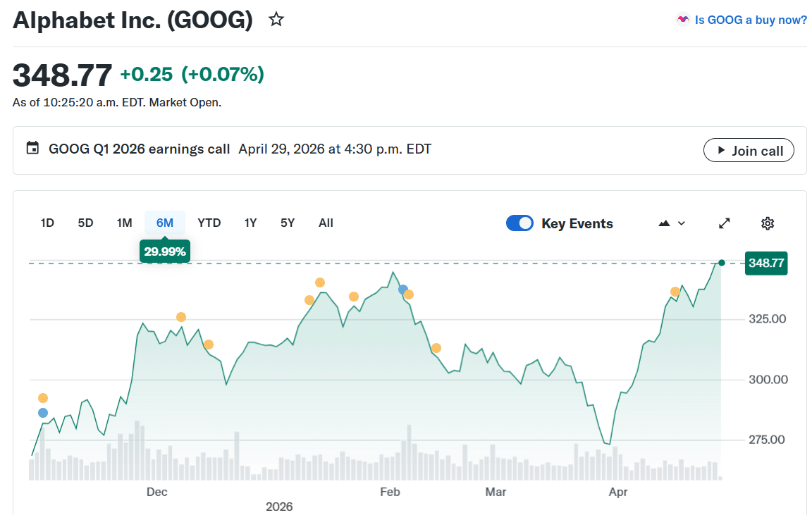Click the April 29, 2026 earnings date text

(335, 149)
